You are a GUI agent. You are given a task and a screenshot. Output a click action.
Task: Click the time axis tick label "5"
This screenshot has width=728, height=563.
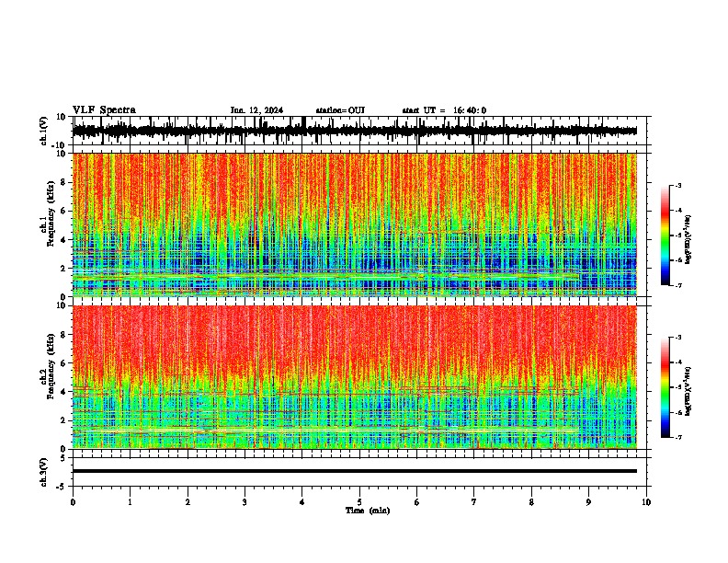point(359,502)
